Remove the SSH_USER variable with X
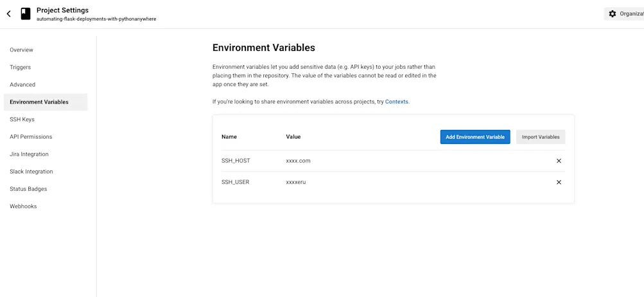 [559, 182]
